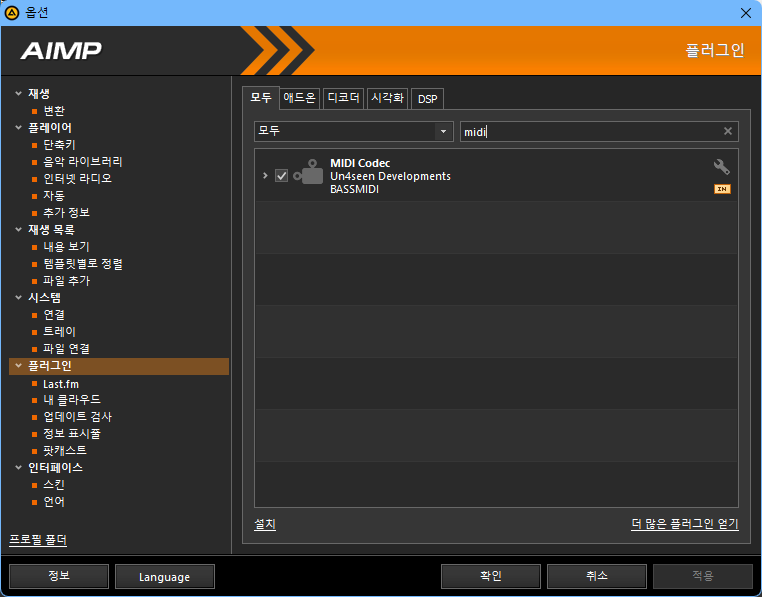
Task: Select 인터넷 라디오 in the options tree
Action: coord(77,178)
